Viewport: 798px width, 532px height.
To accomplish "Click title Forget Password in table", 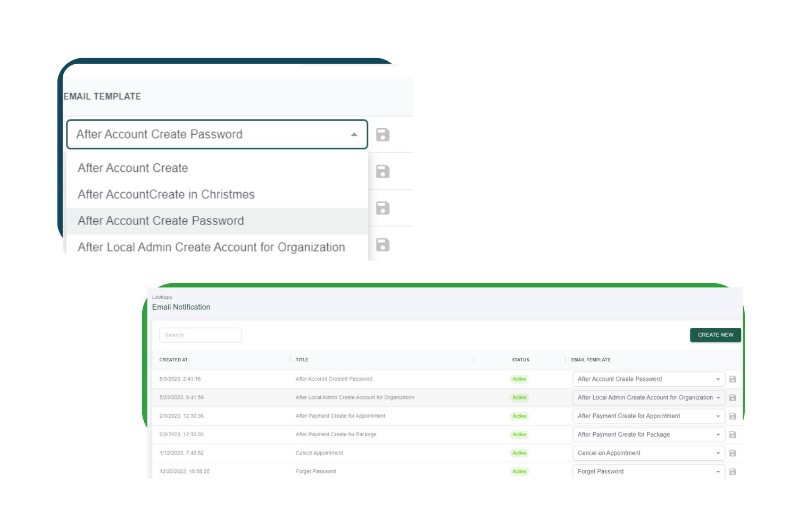I will 315,471.
